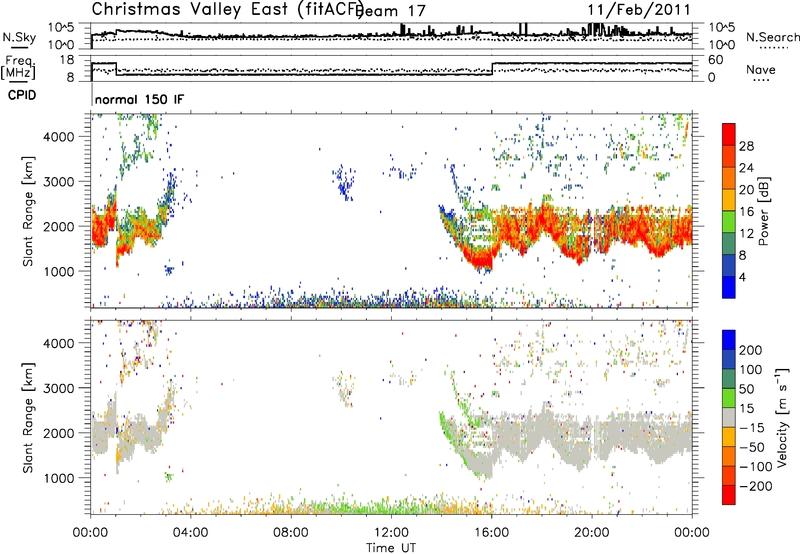
Task: Select the yellow 16-20 dB Power bar segment
Action: [729, 200]
